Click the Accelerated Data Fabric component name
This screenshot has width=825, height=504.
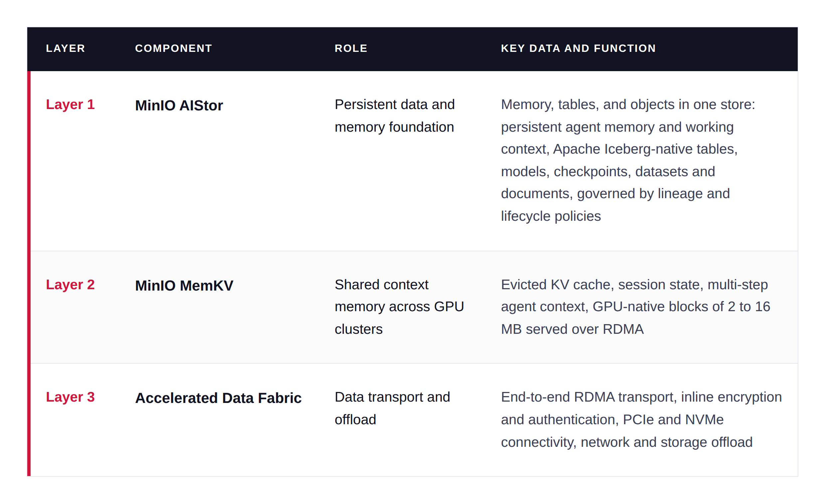point(218,398)
